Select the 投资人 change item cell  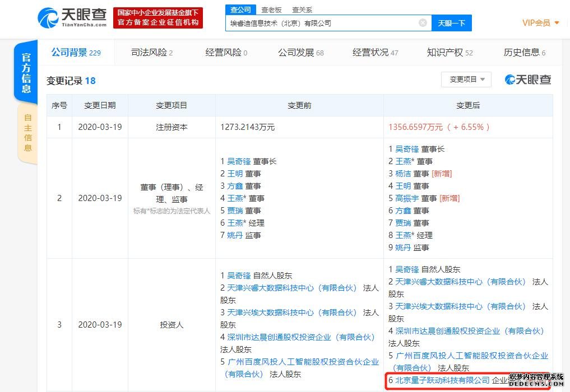coord(172,325)
